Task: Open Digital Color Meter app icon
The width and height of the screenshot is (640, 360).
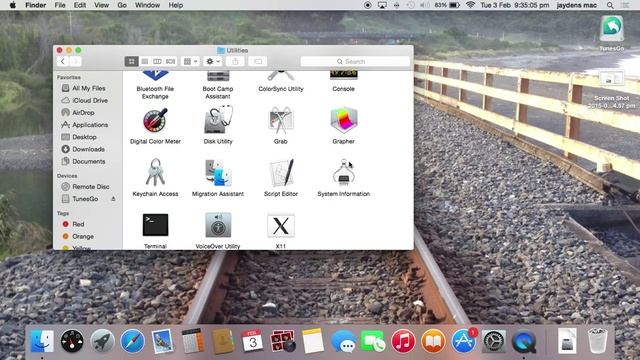Action: [x=155, y=120]
